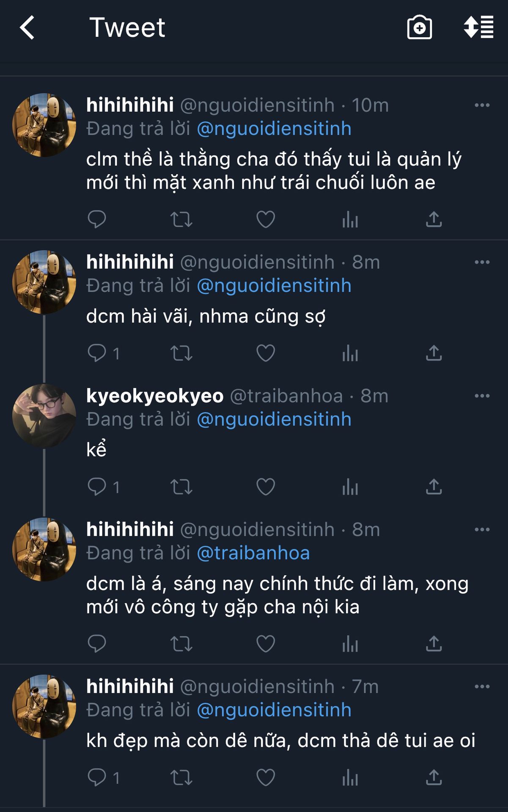The width and height of the screenshot is (508, 812).
Task: Tap the camera add-photo icon in header
Action: click(x=419, y=28)
